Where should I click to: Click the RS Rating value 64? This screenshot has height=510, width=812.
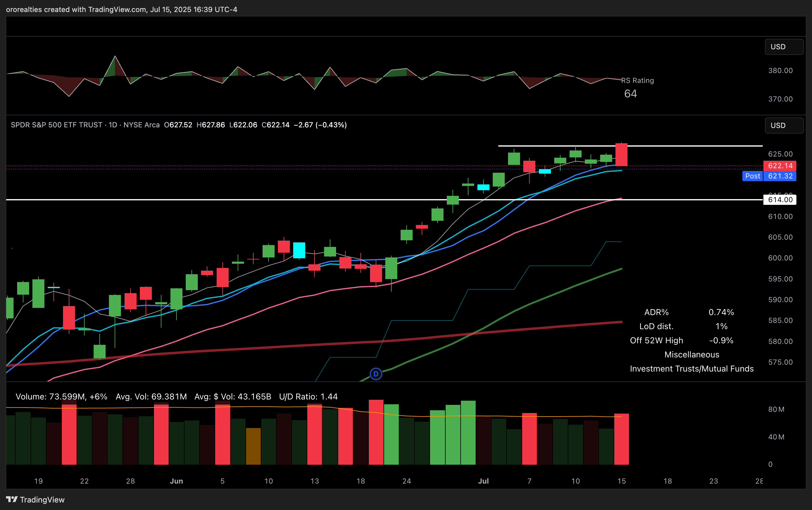pos(630,93)
